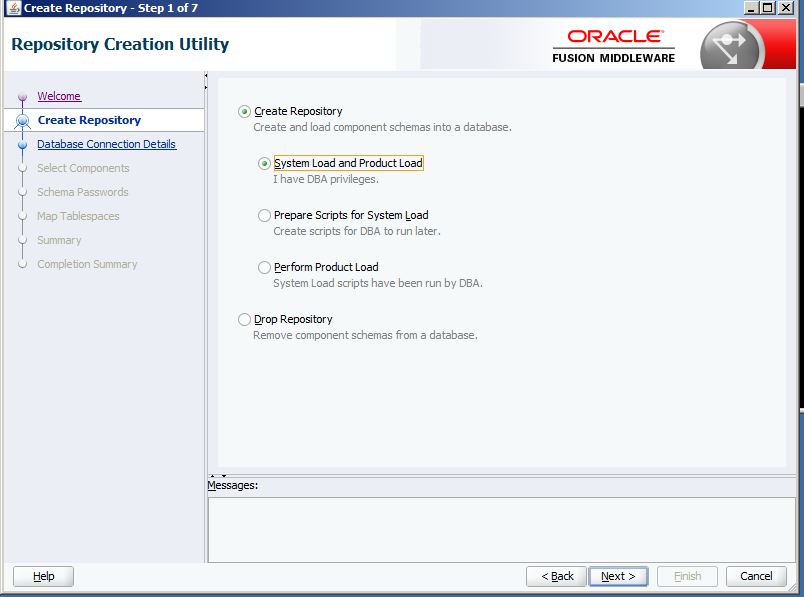This screenshot has height=597, width=804.
Task: Click the Welcome step bullet icon
Action: coord(22,97)
